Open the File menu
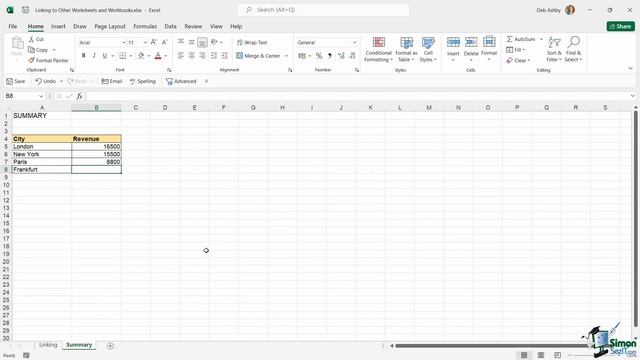Screen dimensions: 640x360 point(13,26)
